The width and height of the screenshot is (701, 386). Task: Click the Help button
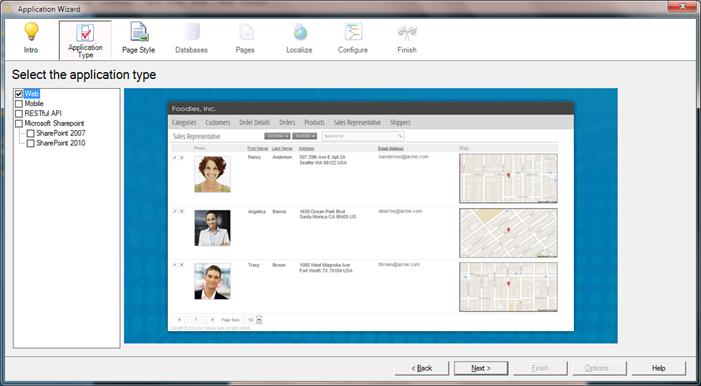tap(659, 368)
